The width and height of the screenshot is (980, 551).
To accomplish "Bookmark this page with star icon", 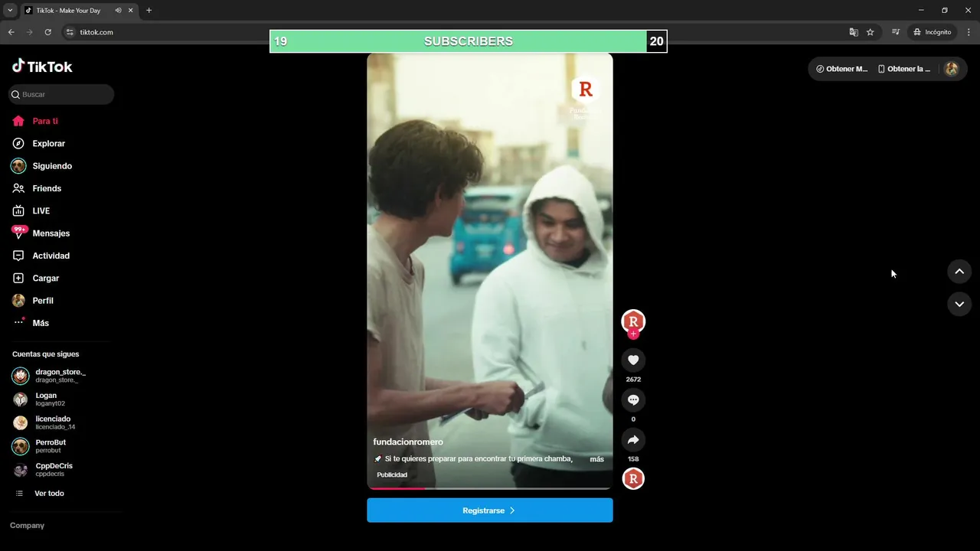I will coord(871,32).
